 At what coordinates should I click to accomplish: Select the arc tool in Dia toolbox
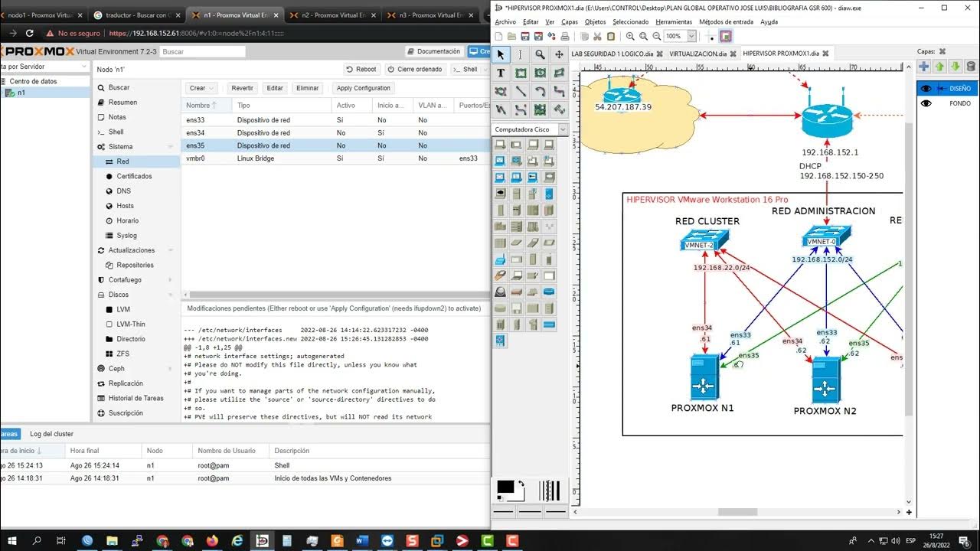click(x=540, y=91)
